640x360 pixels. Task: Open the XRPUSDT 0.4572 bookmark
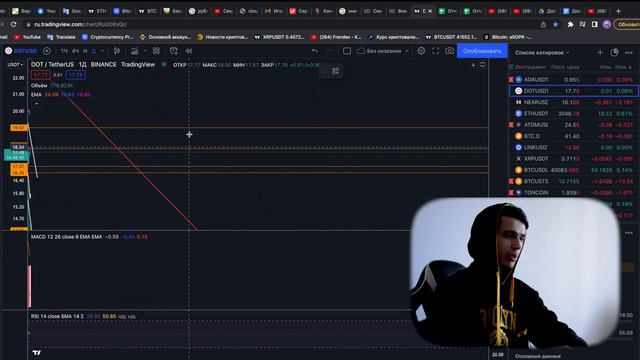pyautogui.click(x=279, y=37)
